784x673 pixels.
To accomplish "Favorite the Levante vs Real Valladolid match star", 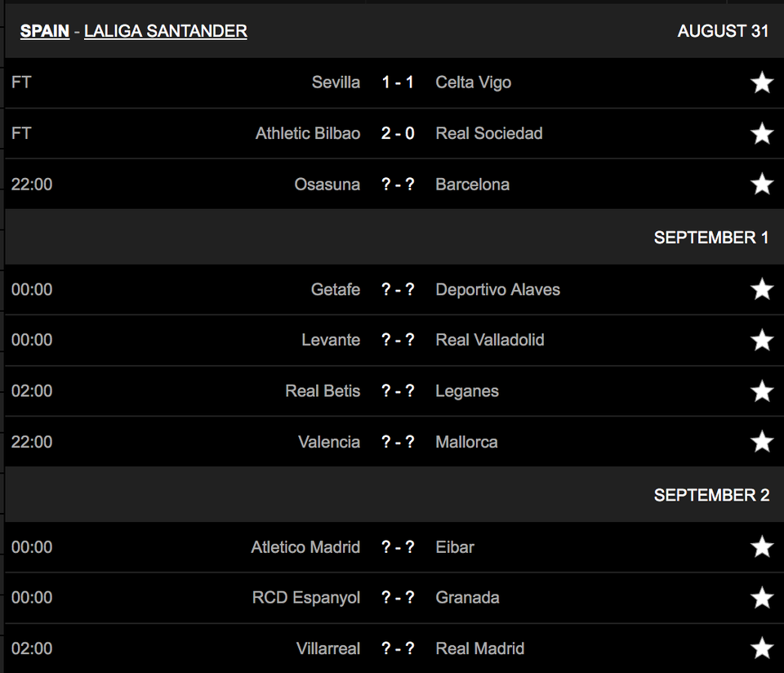I will pos(762,340).
